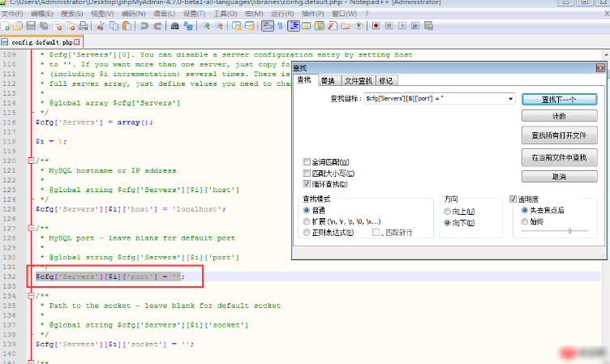Screen dimensions: 610x364
Task: Start macro recording with red dot icon
Action: (x=376, y=26)
